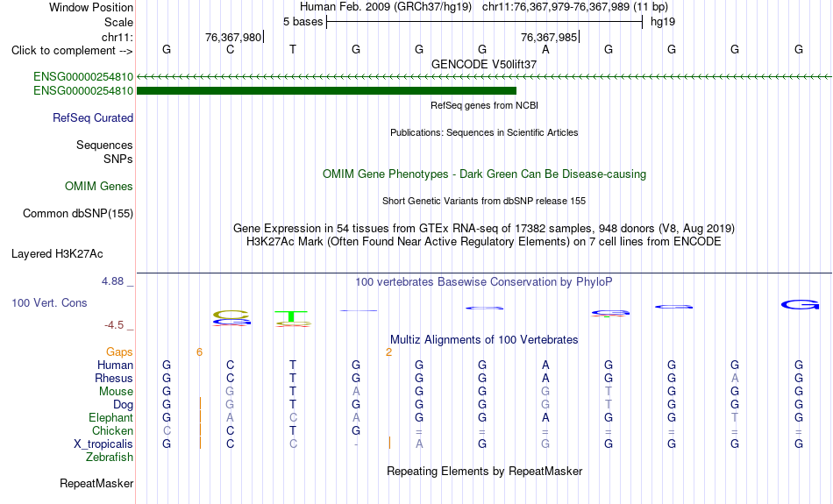Select the Zebrafish species label

(110, 458)
